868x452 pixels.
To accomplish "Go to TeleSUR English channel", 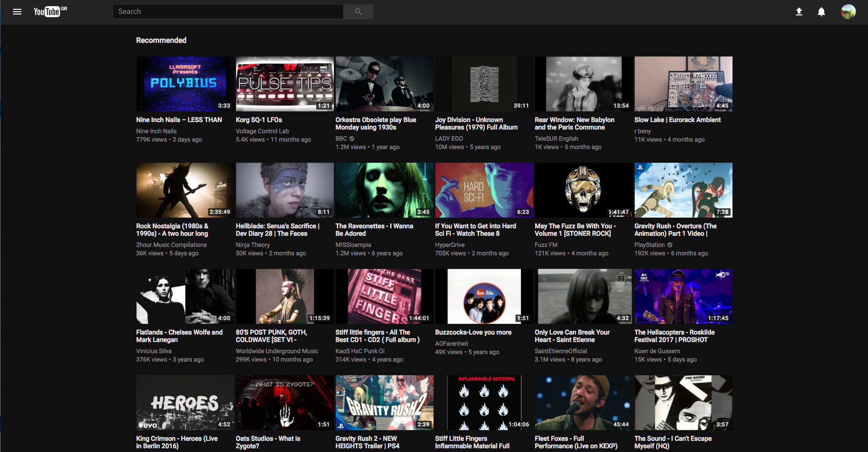I will 556,139.
